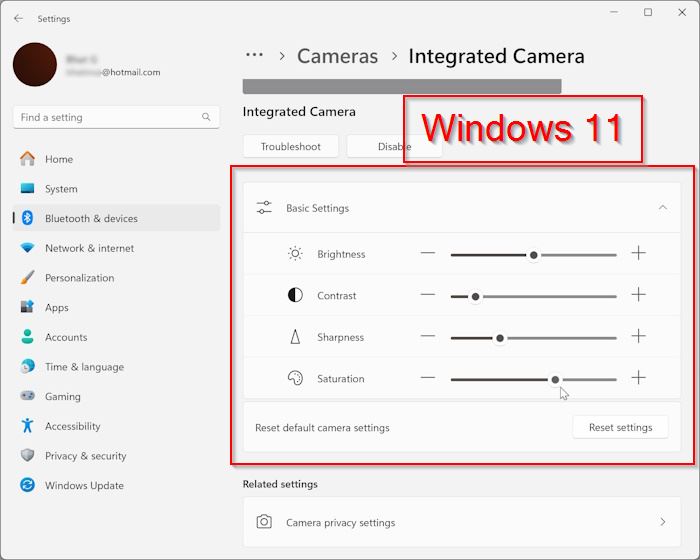Increase Sharpness with plus button
The height and width of the screenshot is (560, 700).
638,336
